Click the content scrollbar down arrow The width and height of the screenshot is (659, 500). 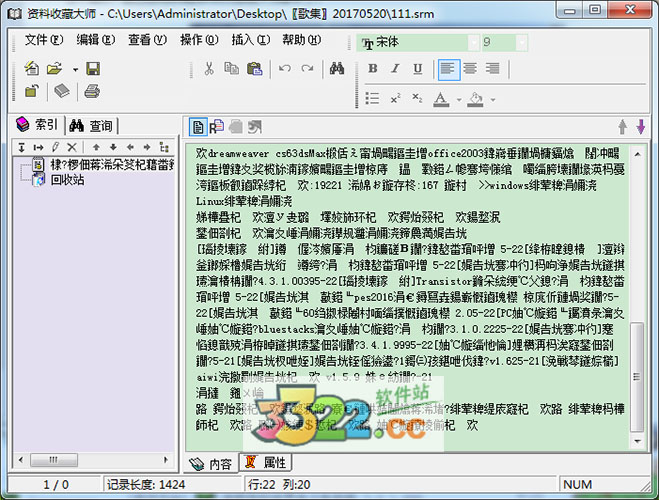pos(638,441)
